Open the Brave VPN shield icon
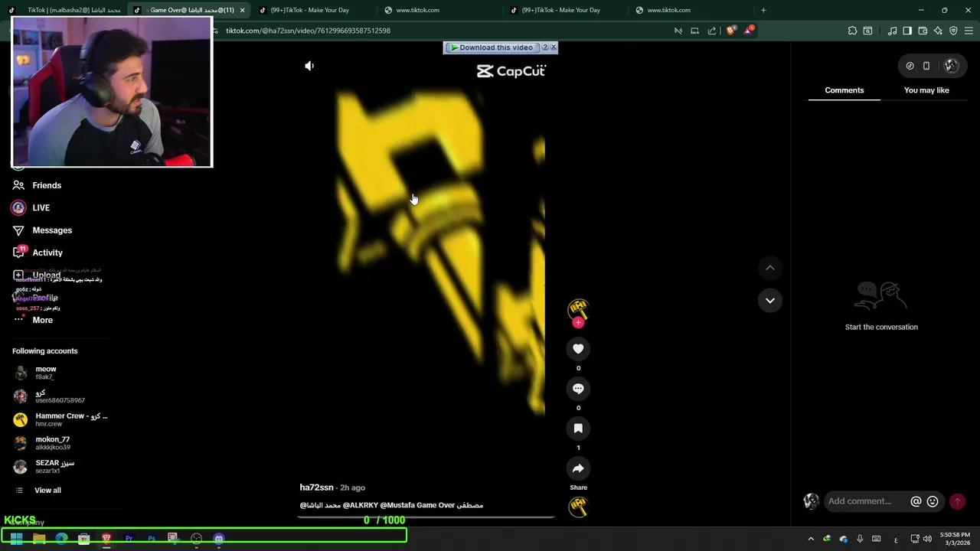The height and width of the screenshot is (551, 980). tap(953, 31)
